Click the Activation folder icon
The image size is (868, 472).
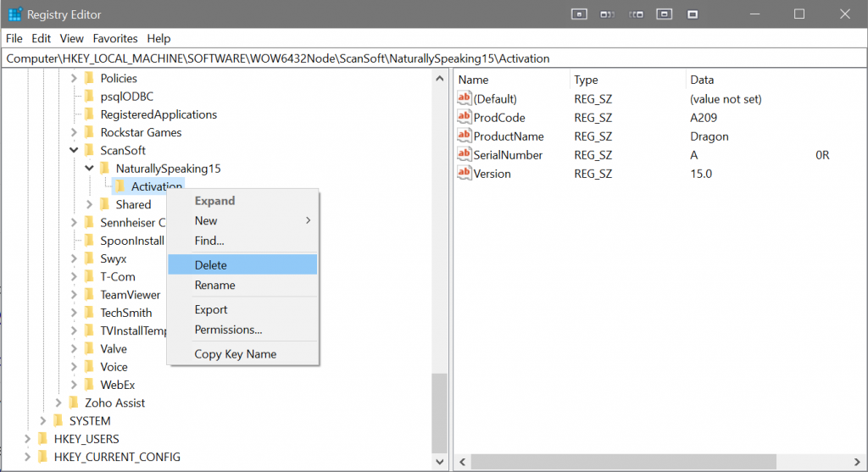[120, 186]
